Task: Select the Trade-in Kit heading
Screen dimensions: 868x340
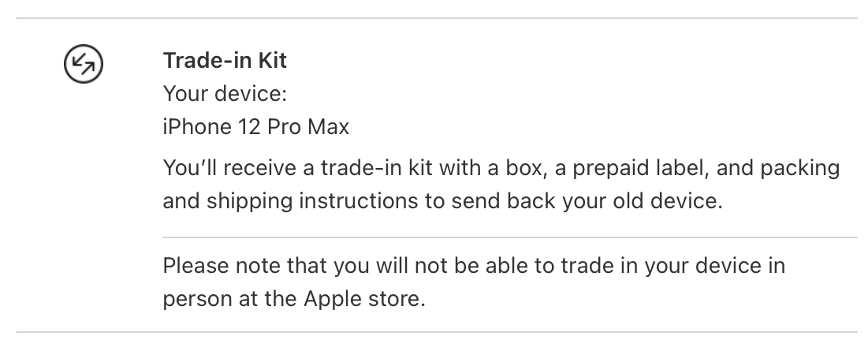Action: tap(225, 61)
